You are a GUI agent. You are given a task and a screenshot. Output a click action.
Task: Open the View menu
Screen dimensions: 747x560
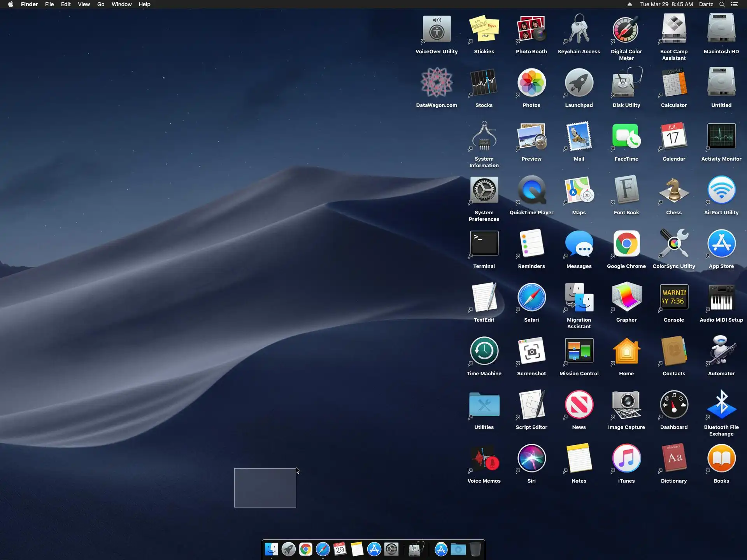coord(84,4)
